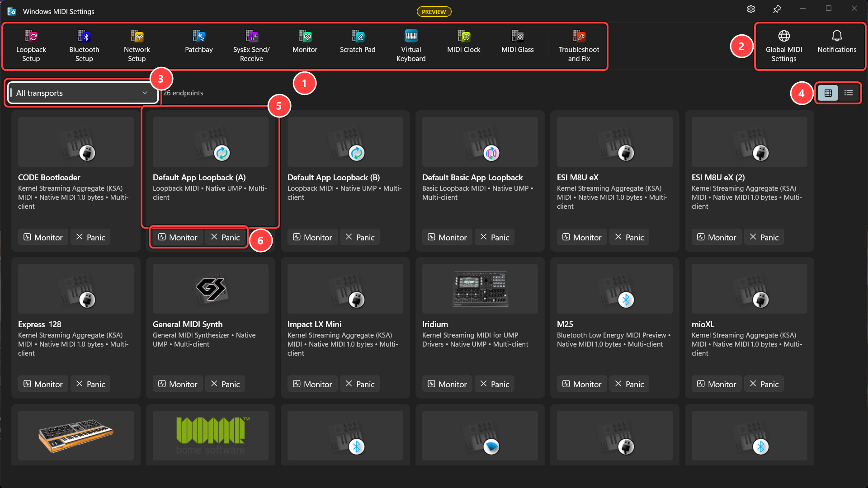This screenshot has width=868, height=488.
Task: Open the Impact LX Mini card title
Action: [x=314, y=324]
